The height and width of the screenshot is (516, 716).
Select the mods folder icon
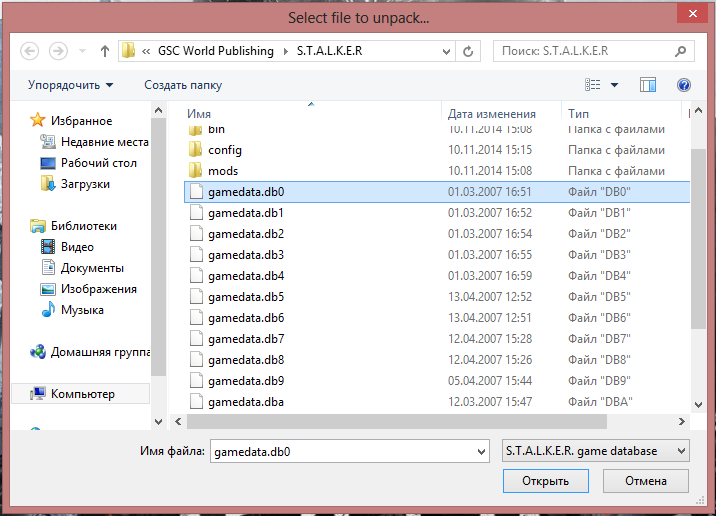195,170
